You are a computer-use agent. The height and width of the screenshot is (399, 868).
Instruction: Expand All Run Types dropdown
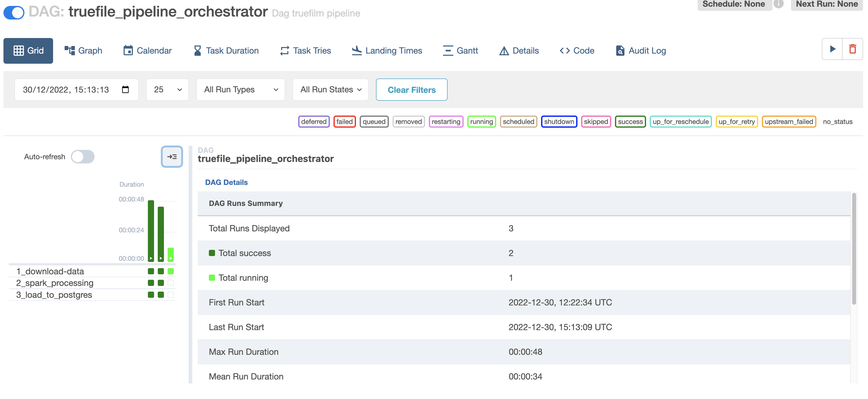[x=241, y=90]
